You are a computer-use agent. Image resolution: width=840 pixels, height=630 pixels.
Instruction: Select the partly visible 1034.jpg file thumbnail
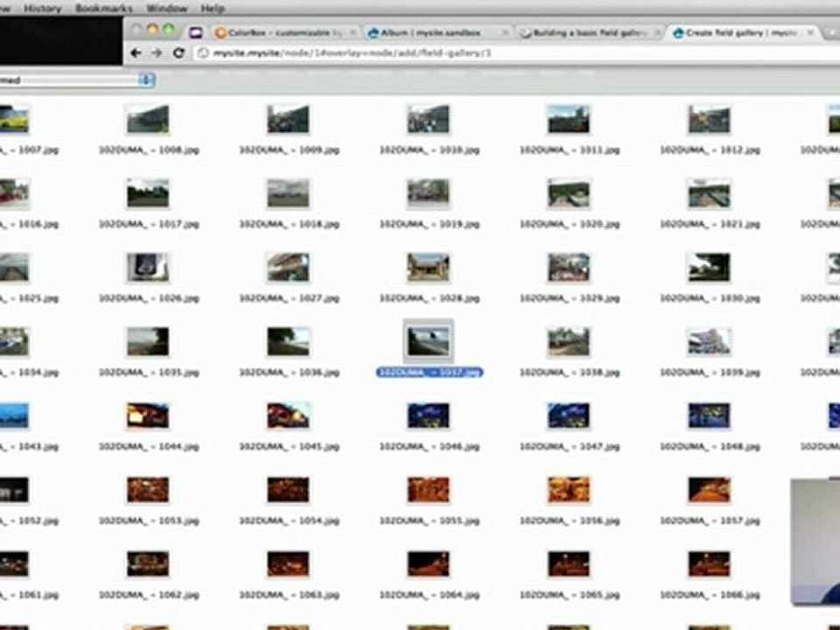(x=15, y=341)
